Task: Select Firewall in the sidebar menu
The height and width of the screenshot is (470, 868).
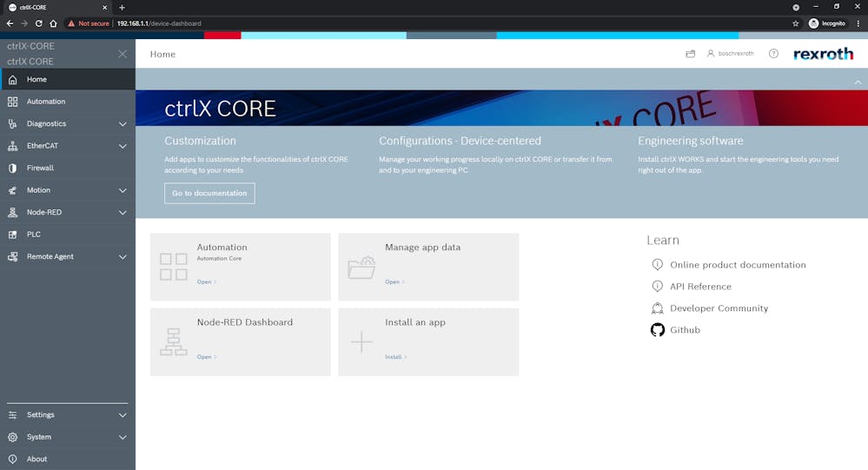Action: 68,169
